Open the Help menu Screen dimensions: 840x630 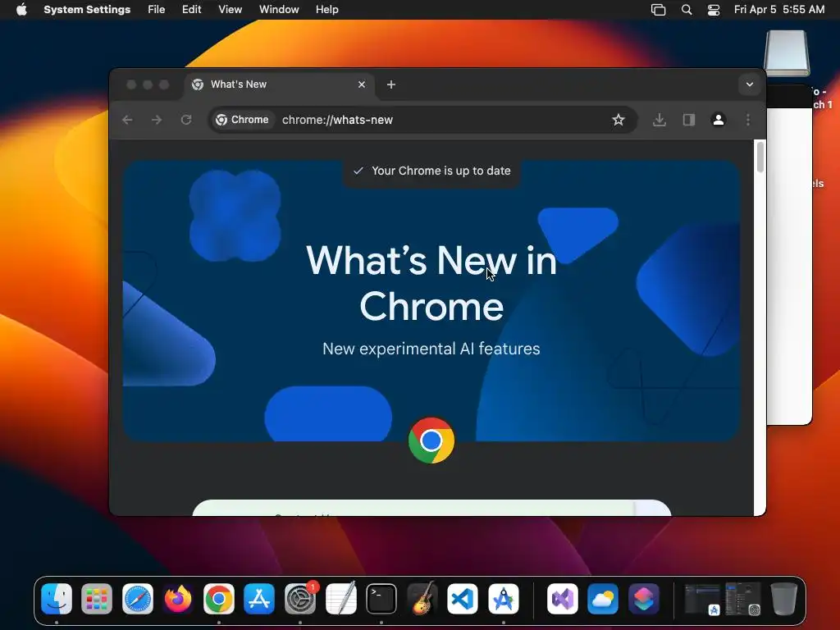point(326,10)
